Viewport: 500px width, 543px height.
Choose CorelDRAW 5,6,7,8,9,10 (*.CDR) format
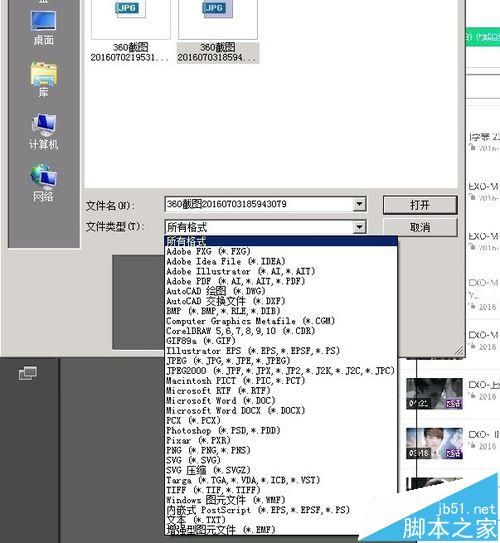[281, 331]
